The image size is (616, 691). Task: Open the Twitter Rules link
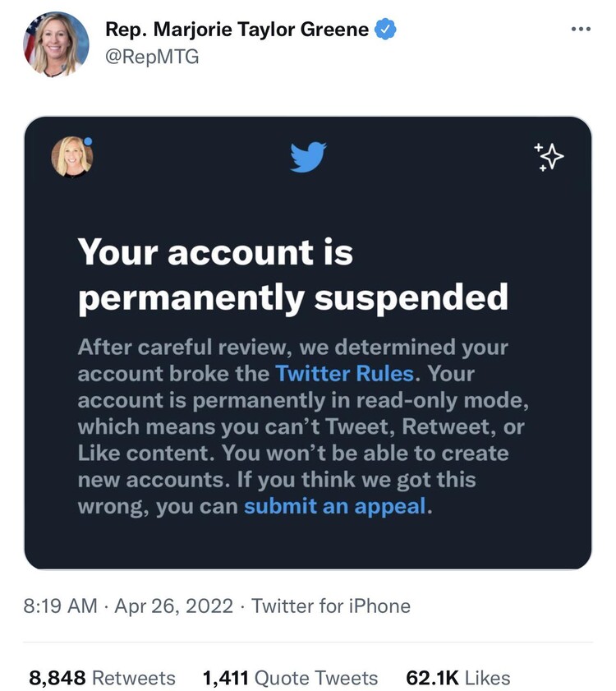tap(345, 373)
